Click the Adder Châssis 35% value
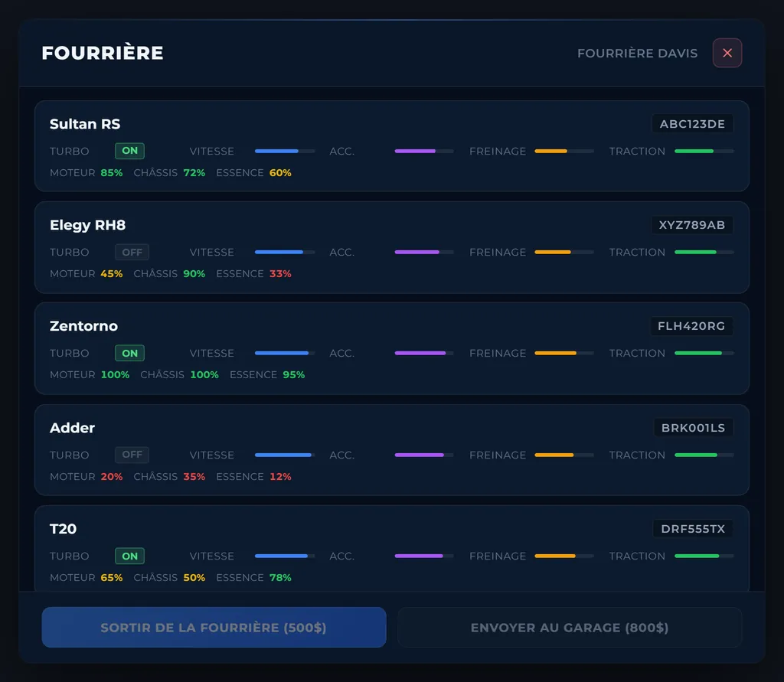784x682 pixels. coord(194,477)
